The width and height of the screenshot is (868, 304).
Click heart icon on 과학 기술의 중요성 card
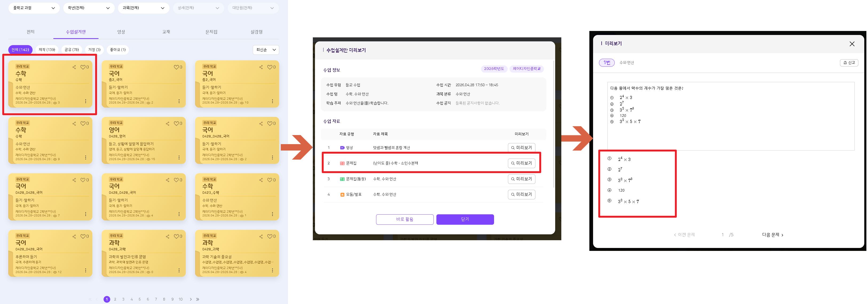[x=270, y=236]
